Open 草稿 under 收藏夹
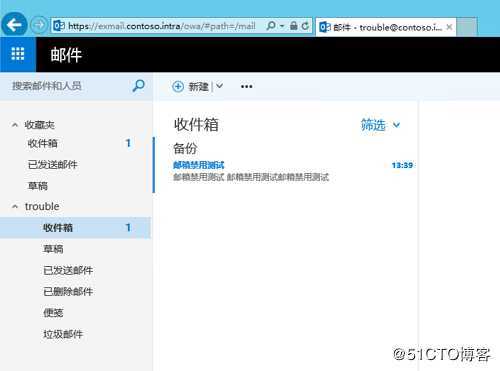Screen dimensions: 500x371 pos(37,186)
